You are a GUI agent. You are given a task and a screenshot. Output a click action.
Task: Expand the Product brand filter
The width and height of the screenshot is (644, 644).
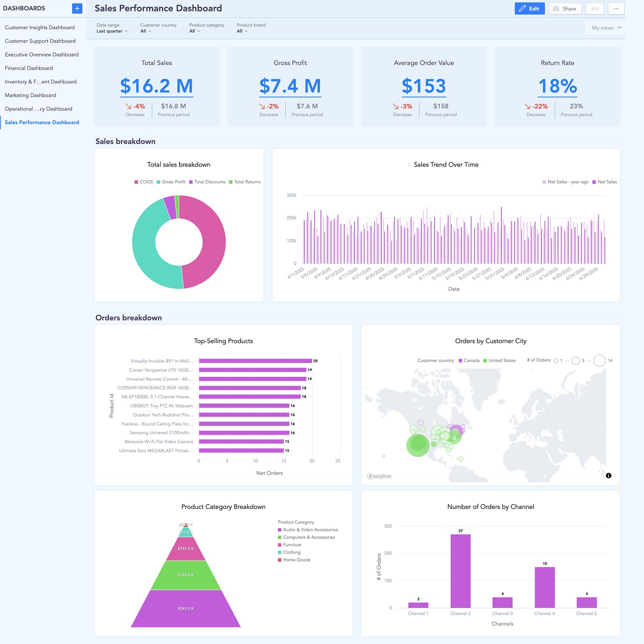[242, 31]
